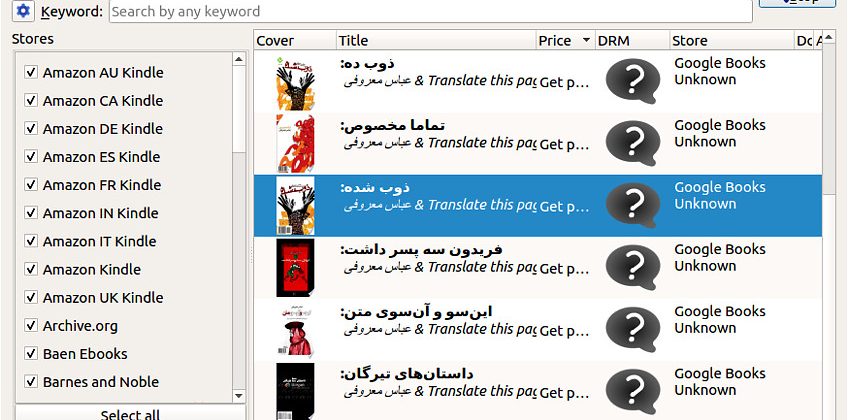Sort results by the Cover column header
The width and height of the screenshot is (848, 420).
[295, 41]
